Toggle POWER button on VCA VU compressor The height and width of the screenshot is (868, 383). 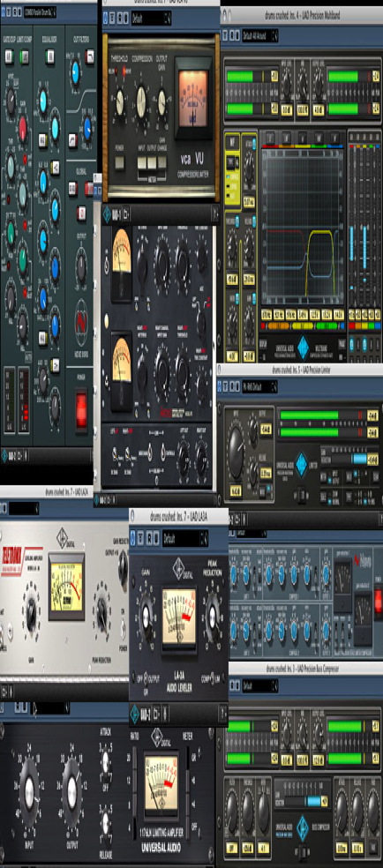119,162
